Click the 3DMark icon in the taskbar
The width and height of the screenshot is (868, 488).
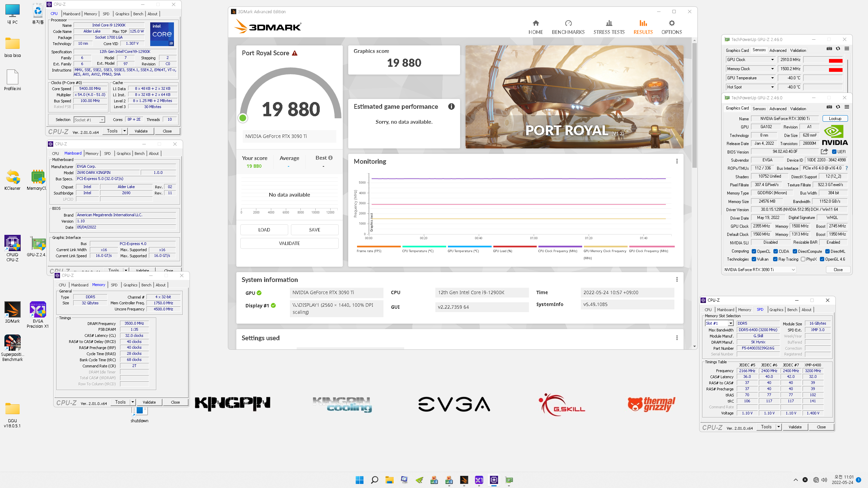[x=464, y=480]
